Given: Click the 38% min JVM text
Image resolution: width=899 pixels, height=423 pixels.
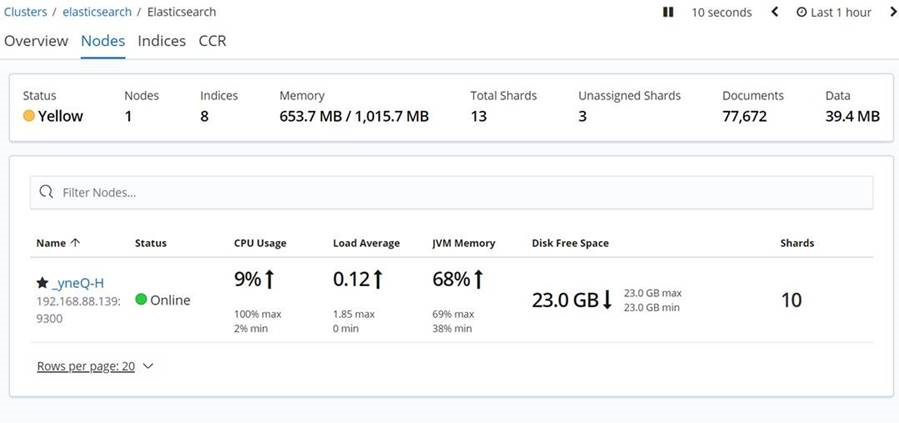Looking at the screenshot, I should [452, 329].
